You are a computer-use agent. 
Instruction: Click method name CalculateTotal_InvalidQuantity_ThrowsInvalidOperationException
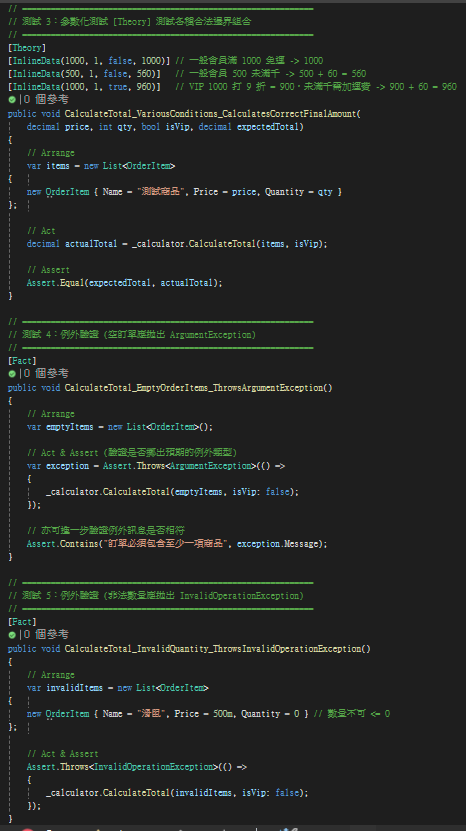coord(215,649)
